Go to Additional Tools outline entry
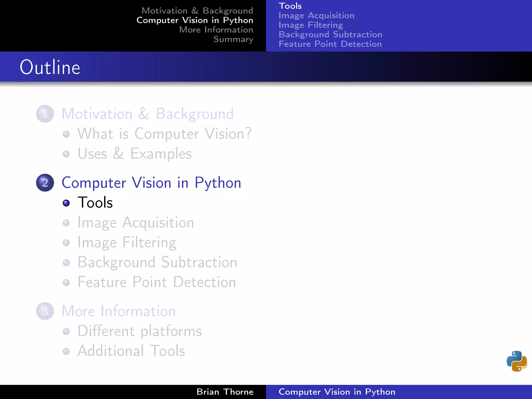Image resolution: width=532 pixels, height=399 pixels. 131,351
